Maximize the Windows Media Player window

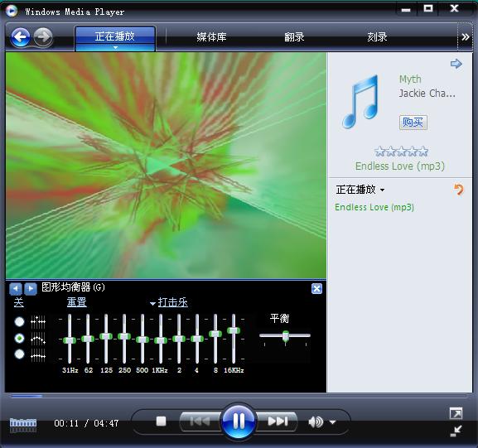(x=428, y=9)
